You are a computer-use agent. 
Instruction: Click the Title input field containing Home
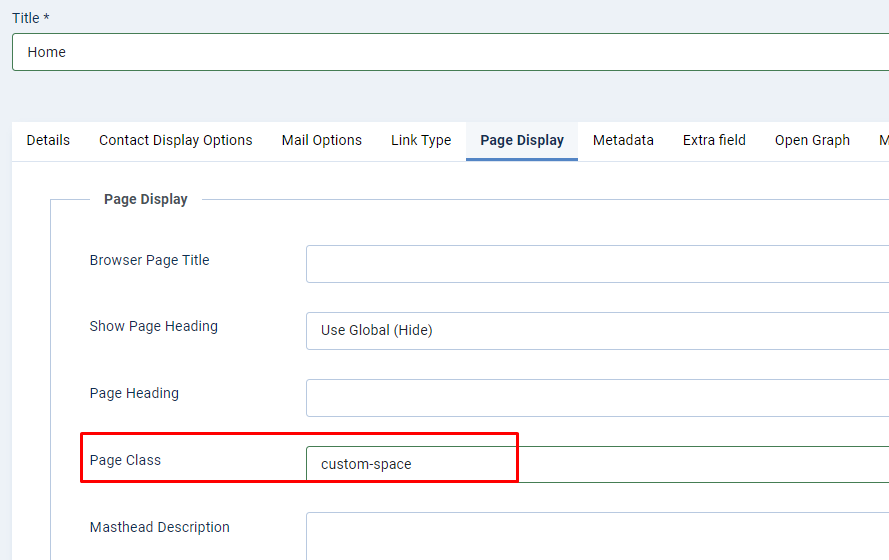click(x=450, y=52)
